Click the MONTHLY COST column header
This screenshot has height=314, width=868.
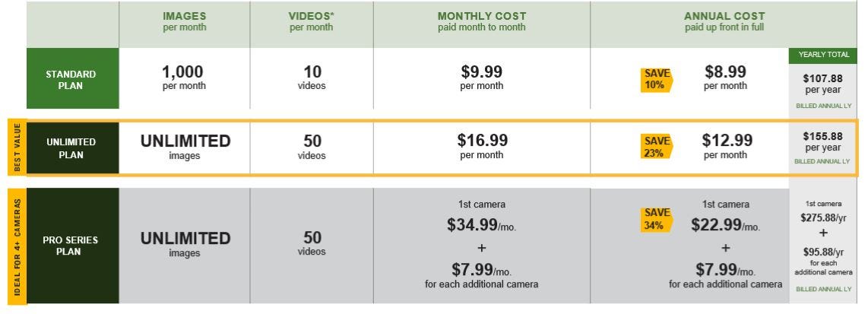[481, 22]
